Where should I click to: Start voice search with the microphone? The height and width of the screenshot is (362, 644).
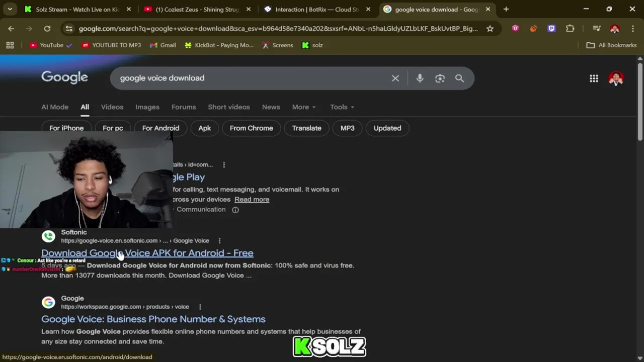coord(420,78)
